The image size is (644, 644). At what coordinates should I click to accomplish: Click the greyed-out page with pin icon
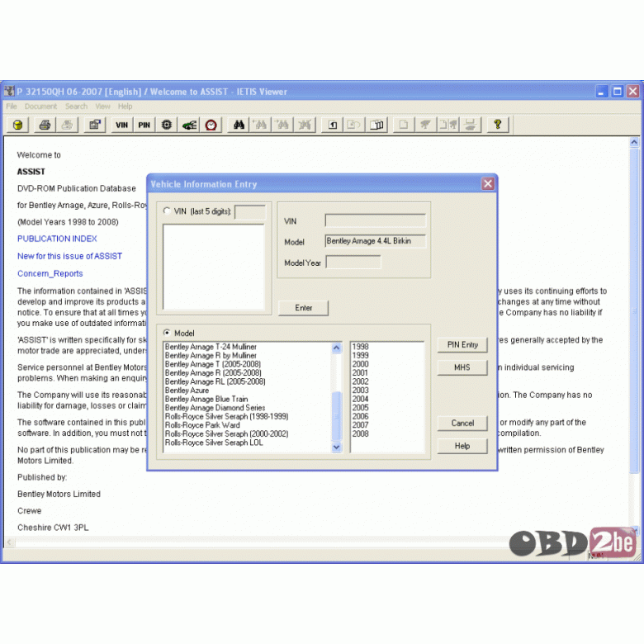tap(448, 125)
